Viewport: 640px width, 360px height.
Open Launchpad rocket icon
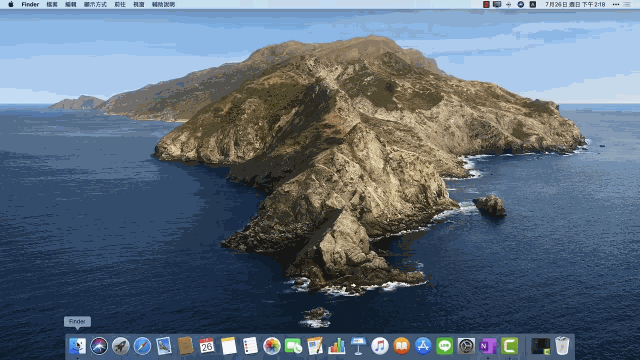[120, 346]
